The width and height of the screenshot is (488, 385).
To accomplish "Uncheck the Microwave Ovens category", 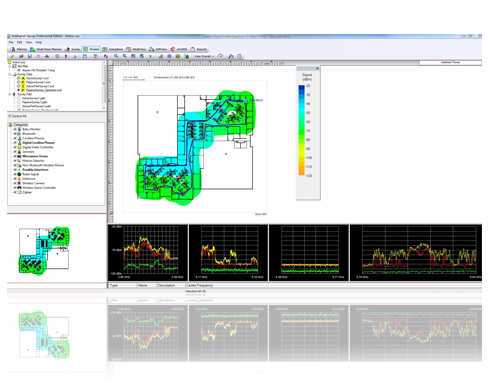I will click(x=15, y=156).
